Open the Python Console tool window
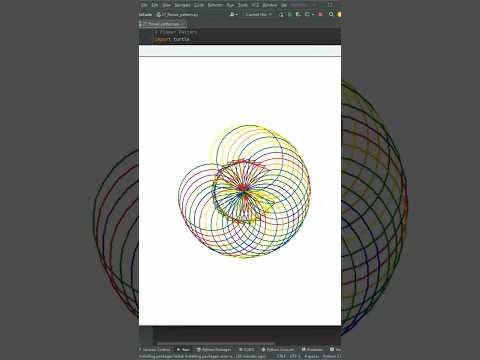480x360 pixels. tap(278, 349)
